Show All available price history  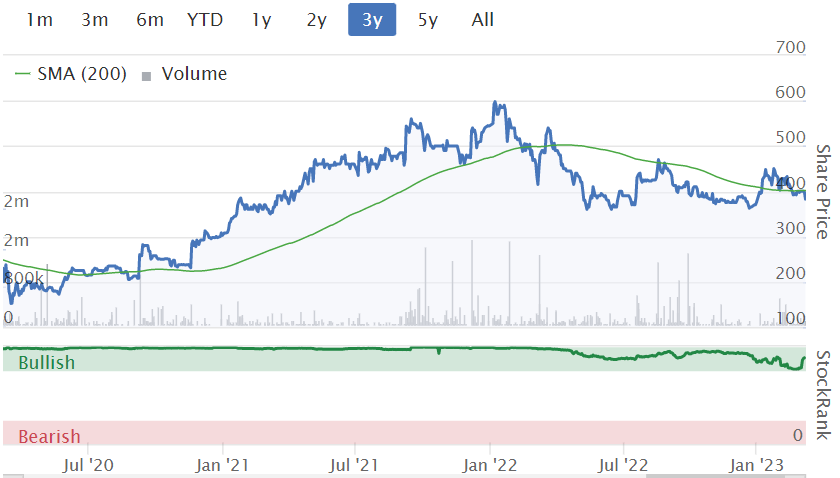[x=483, y=20]
